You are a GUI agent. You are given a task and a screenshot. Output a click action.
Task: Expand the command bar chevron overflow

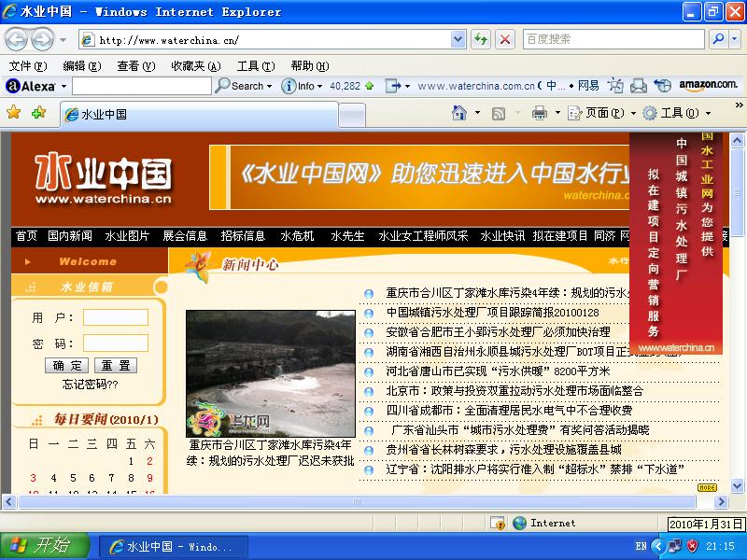click(x=739, y=105)
